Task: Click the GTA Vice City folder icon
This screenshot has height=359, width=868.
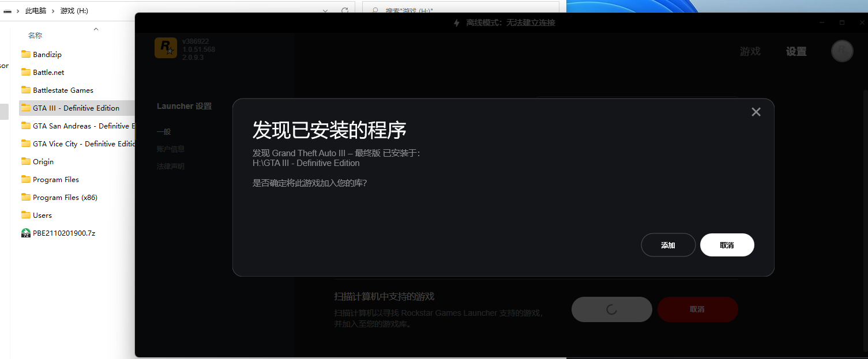Action: point(26,143)
